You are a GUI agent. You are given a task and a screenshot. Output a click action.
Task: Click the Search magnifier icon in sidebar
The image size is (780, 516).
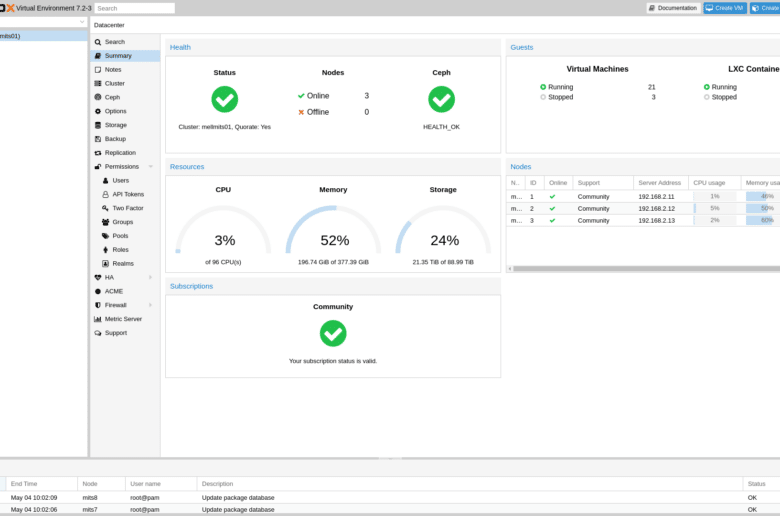(98, 42)
